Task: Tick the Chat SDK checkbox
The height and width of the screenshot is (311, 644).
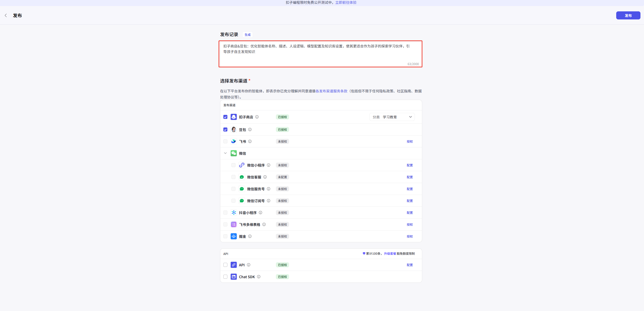Action: click(225, 277)
